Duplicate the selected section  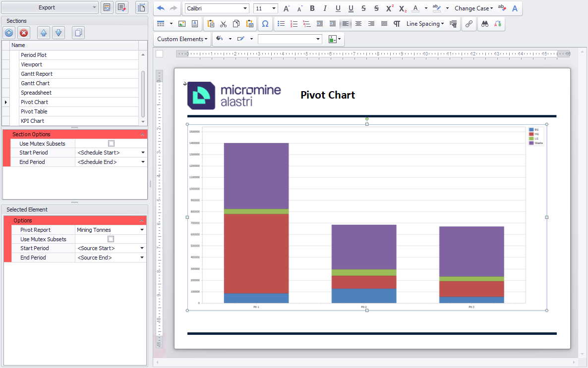coord(78,33)
